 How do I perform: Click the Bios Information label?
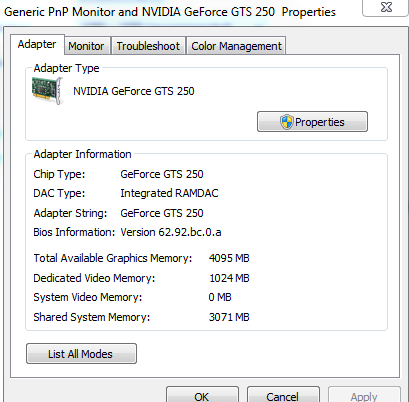pyautogui.click(x=74, y=232)
